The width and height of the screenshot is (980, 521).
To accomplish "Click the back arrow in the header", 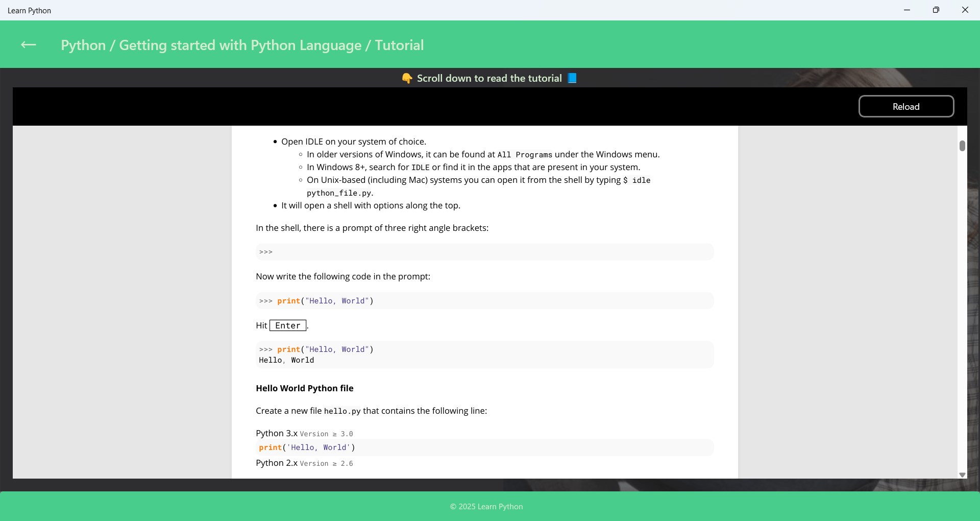I will 28,45.
